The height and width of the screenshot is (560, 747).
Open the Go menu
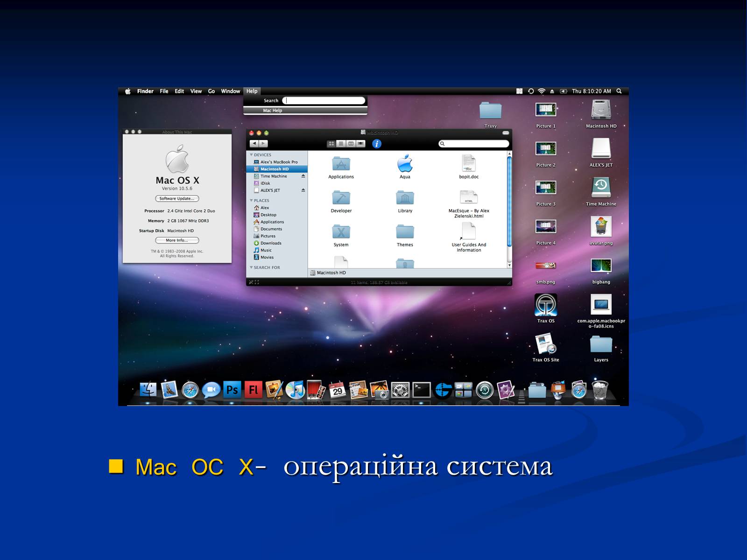pyautogui.click(x=211, y=91)
